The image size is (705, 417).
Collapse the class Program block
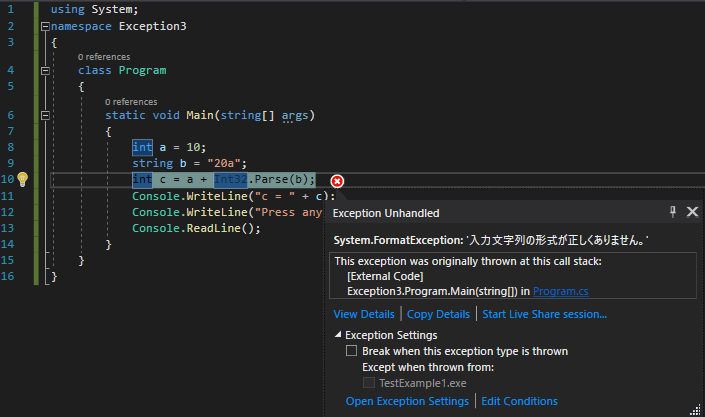(45, 71)
